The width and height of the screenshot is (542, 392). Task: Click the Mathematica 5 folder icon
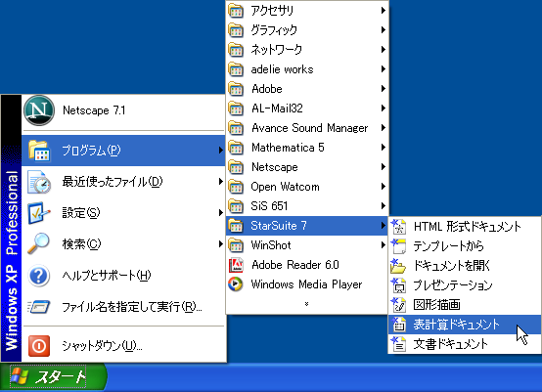point(236,148)
